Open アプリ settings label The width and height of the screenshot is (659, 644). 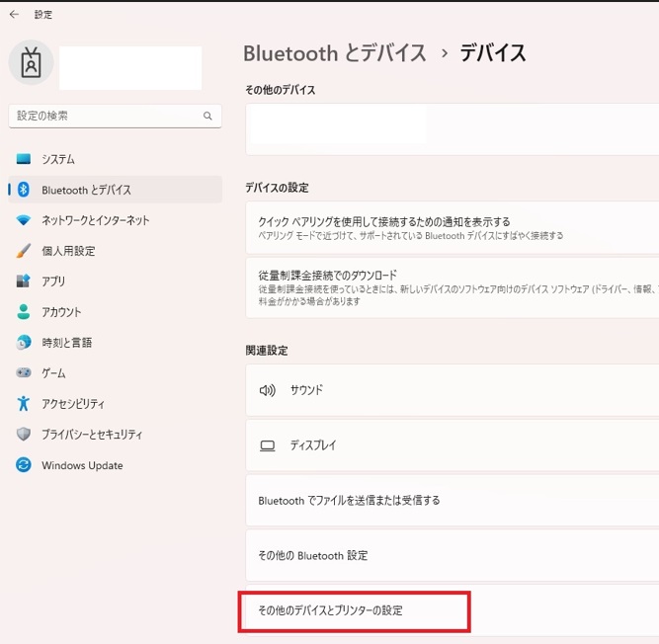pyautogui.click(x=53, y=282)
